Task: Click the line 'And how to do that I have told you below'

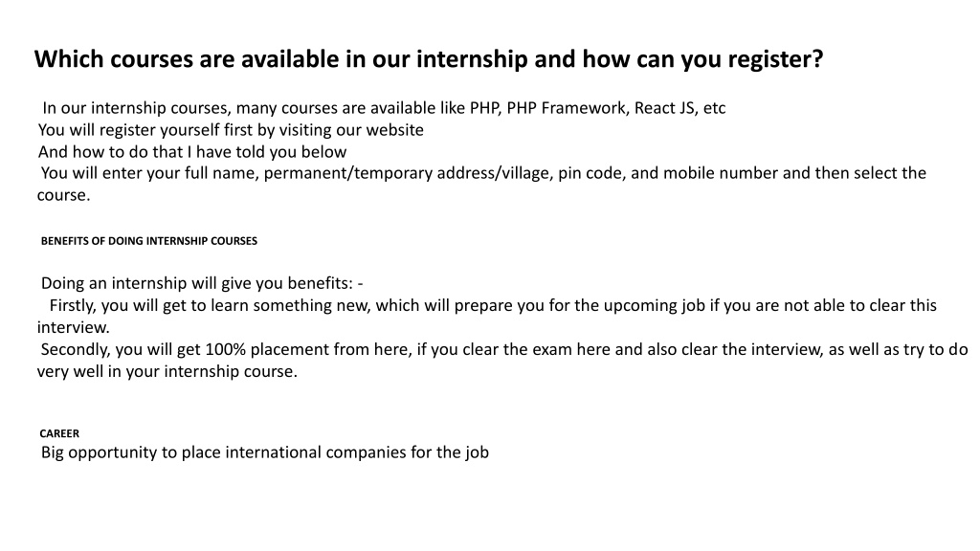Action: tap(191, 152)
